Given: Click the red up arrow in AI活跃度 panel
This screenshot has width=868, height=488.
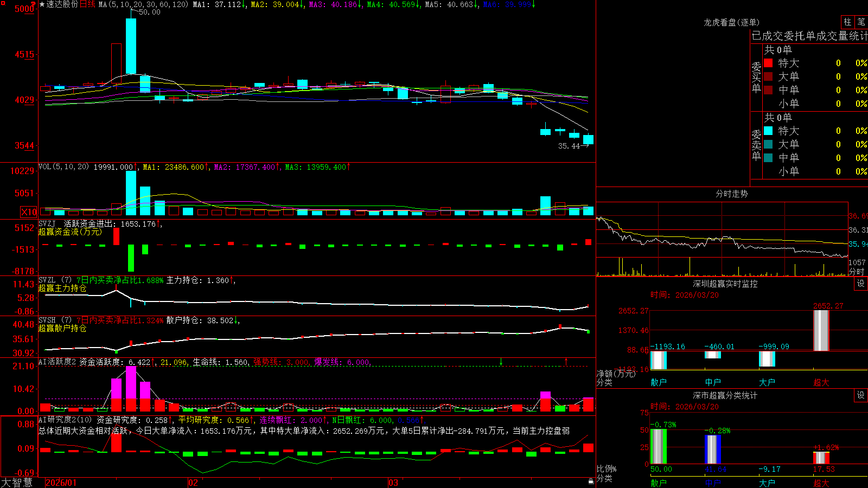Looking at the screenshot, I should click(x=566, y=361).
